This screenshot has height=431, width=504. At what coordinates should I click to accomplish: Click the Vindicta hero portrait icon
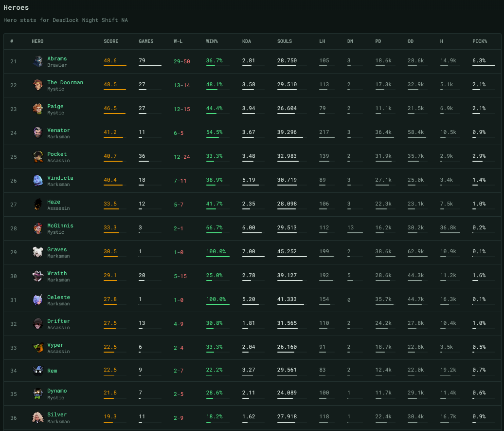click(38, 180)
